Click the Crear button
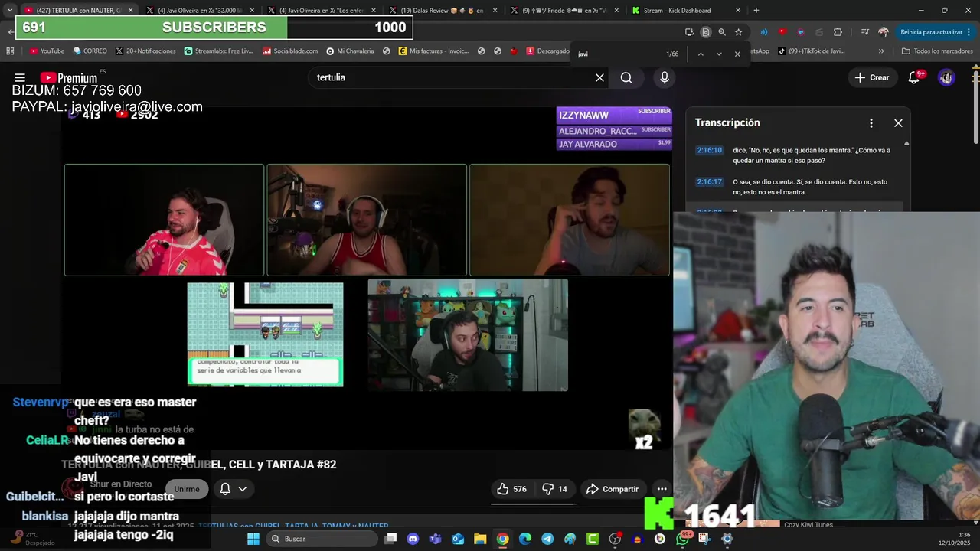The image size is (980, 551). (x=872, y=77)
